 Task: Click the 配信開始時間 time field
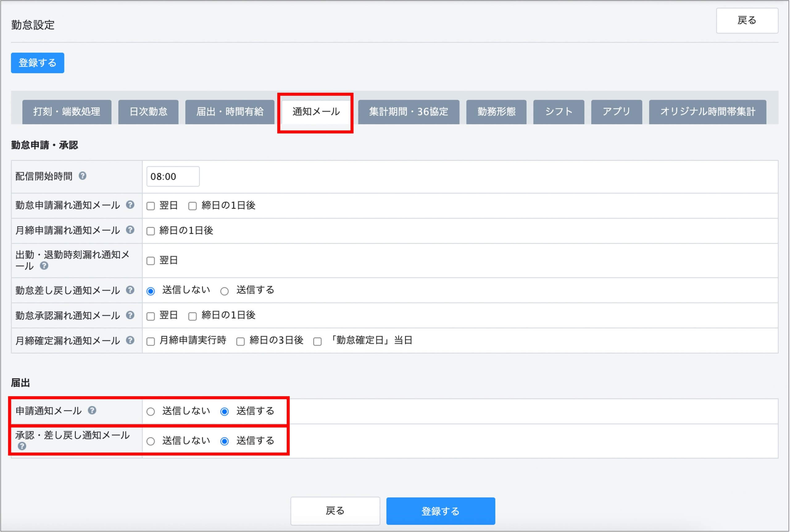pos(173,177)
